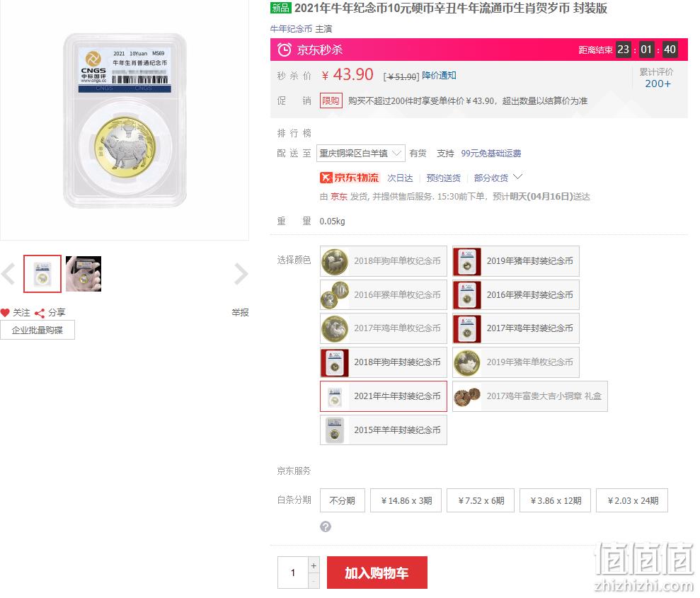Select the 2018年狗年封装纪念币 option

(x=384, y=362)
